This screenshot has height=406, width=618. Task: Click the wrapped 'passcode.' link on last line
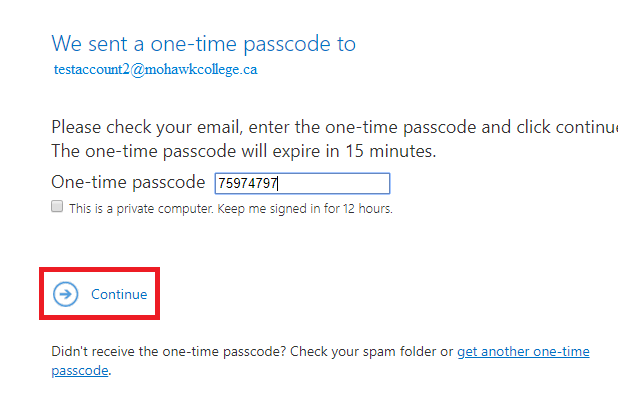click(x=80, y=371)
